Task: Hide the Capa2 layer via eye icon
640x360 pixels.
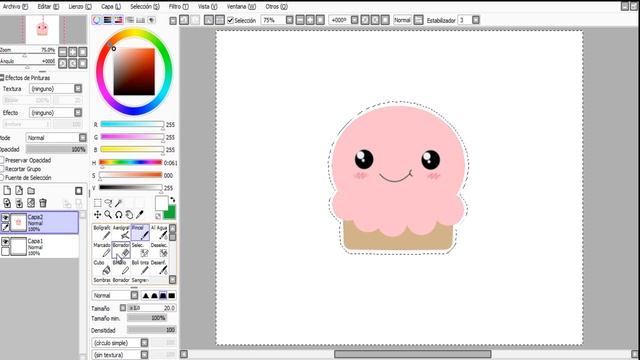Action: point(5,218)
